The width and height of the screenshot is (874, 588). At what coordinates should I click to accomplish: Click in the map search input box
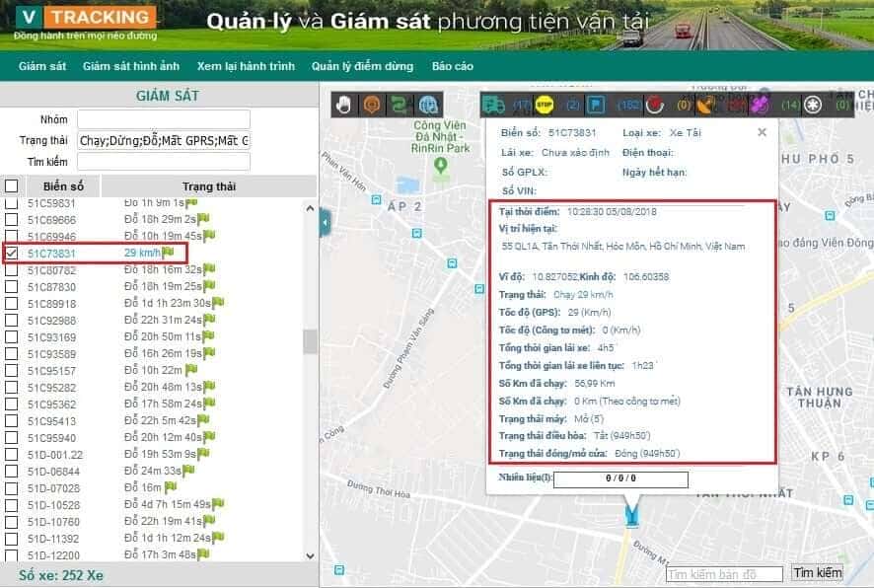[x=725, y=574]
